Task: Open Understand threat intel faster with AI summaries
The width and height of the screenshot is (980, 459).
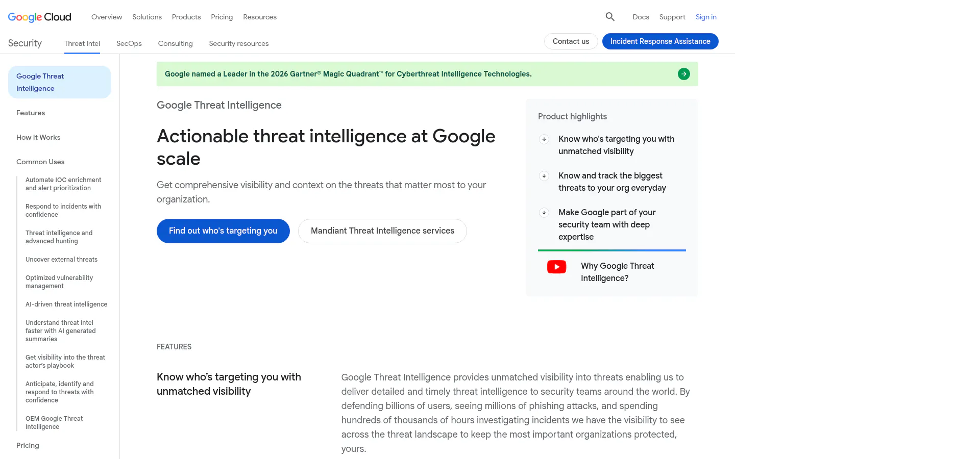Action: (61, 331)
